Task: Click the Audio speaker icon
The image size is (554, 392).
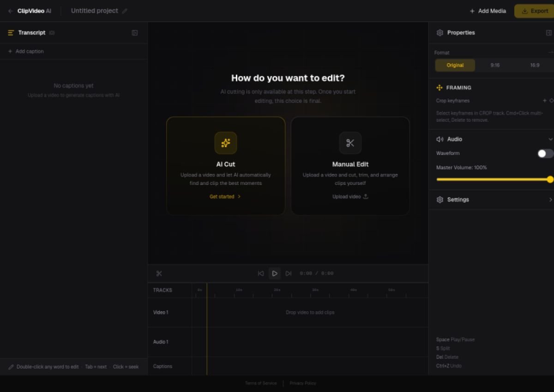Action: [440, 139]
